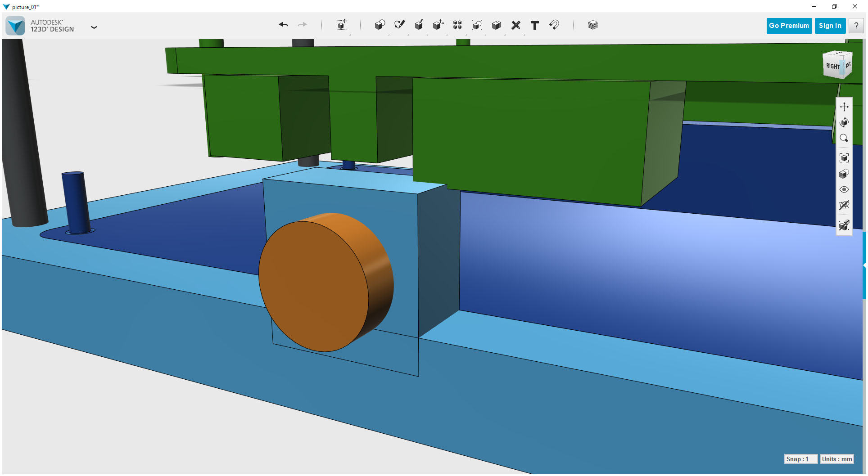The image size is (868, 476).
Task: Activate the Snap magnet tool
Action: 554,26
